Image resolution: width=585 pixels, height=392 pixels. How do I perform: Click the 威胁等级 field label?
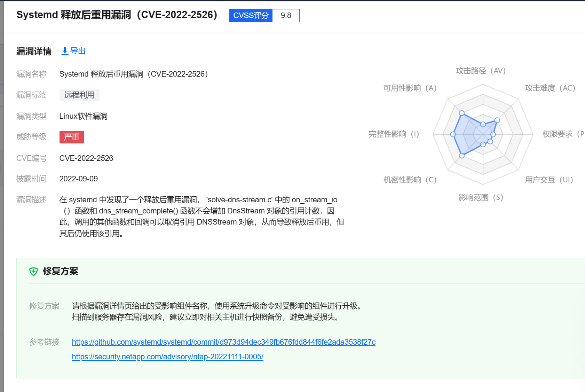31,137
